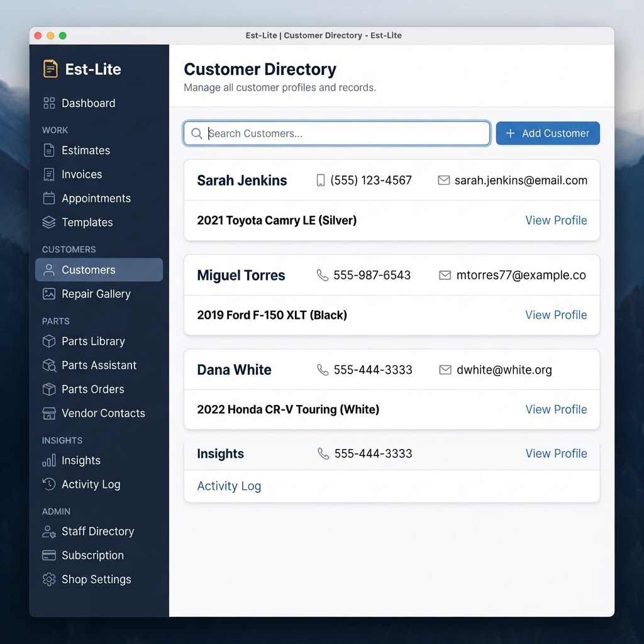Select Appointments in the sidebar

pyautogui.click(x=99, y=198)
